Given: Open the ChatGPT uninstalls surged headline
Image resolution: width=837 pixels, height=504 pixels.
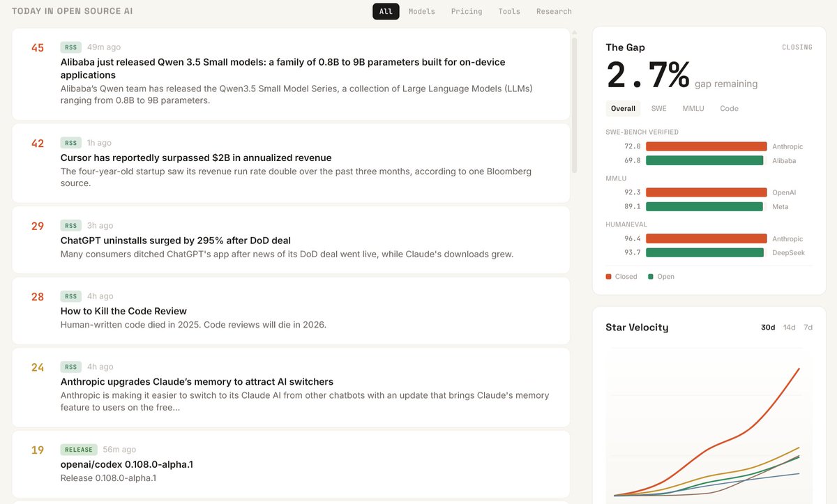Looking at the screenshot, I should coord(176,240).
